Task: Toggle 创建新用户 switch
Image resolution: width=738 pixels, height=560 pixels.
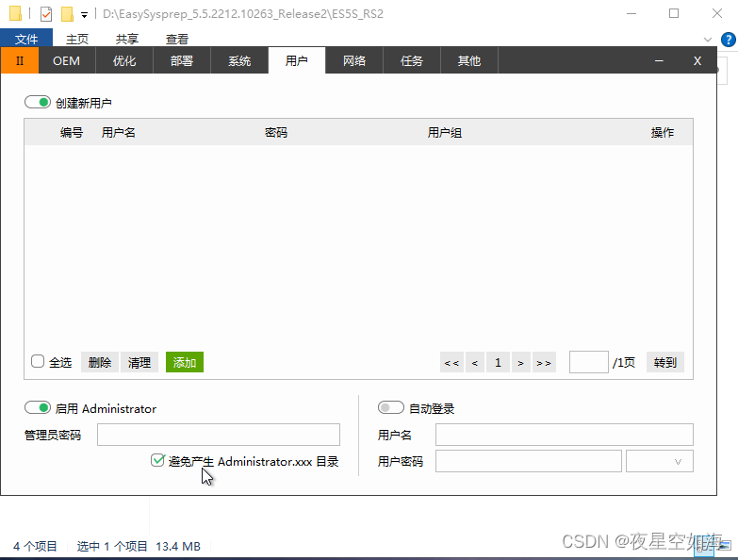Action: pyautogui.click(x=38, y=102)
